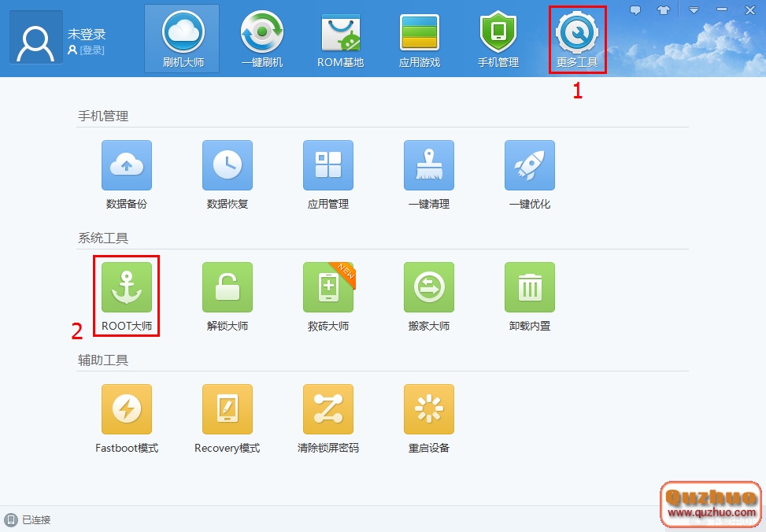Open 清除锁屏密码 tool
This screenshot has height=532, width=766.
pos(327,409)
